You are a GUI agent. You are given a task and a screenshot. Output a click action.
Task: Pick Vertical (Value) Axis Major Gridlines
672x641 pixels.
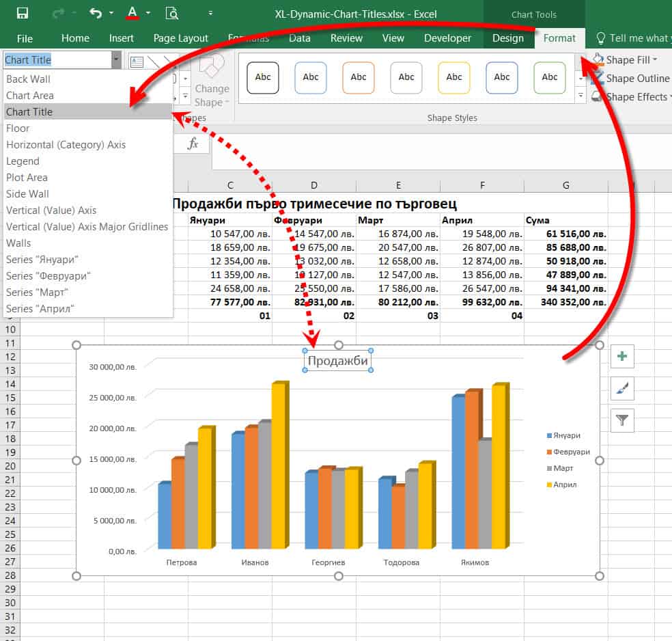pos(88,226)
